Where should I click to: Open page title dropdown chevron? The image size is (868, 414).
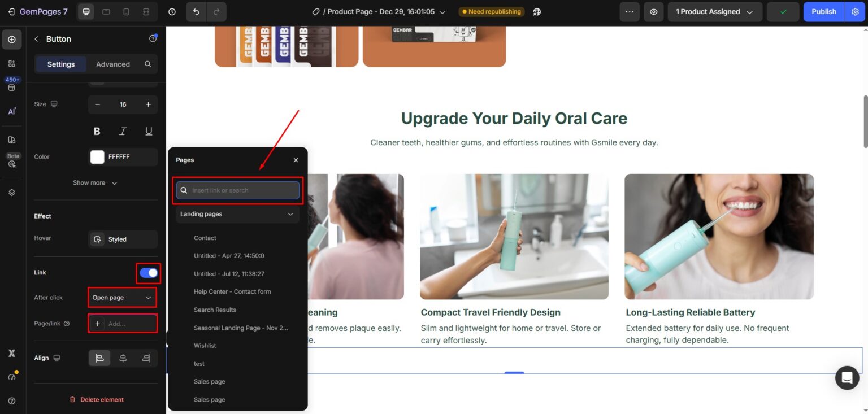coord(442,12)
